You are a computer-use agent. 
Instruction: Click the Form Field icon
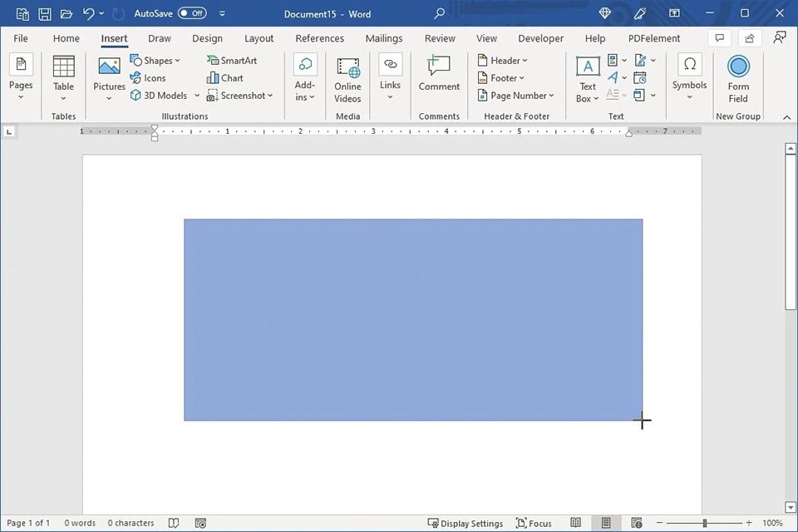tap(738, 79)
